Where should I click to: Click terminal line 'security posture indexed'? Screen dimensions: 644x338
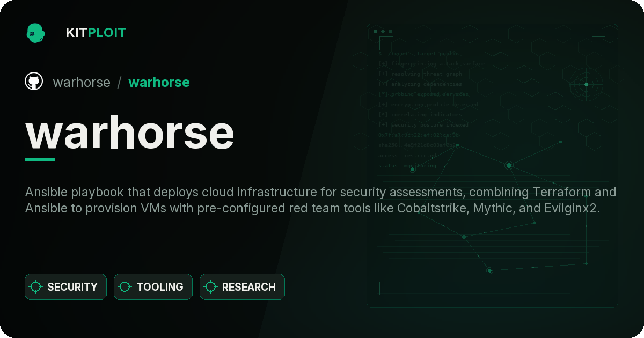[x=423, y=125]
